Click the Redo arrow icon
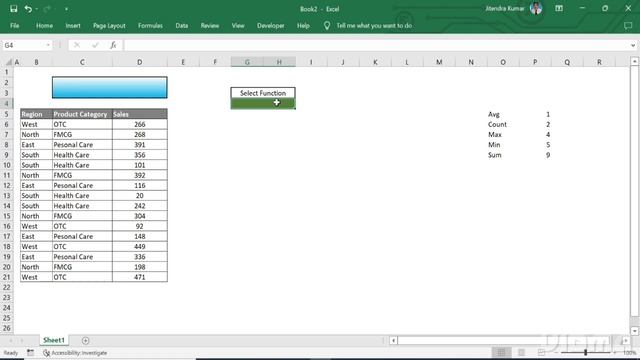This screenshot has height=360, width=640. 47,9
